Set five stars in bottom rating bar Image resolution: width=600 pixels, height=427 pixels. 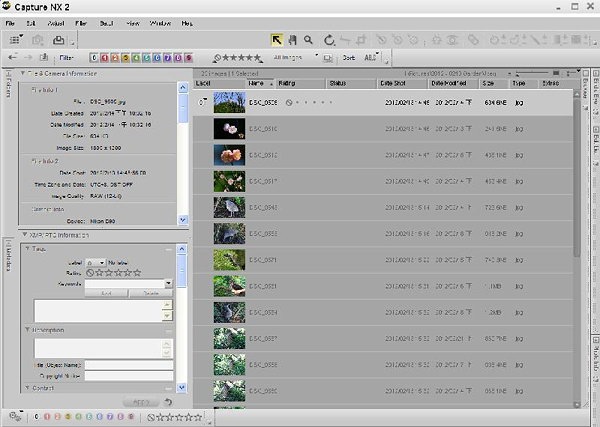pyautogui.click(x=198, y=417)
